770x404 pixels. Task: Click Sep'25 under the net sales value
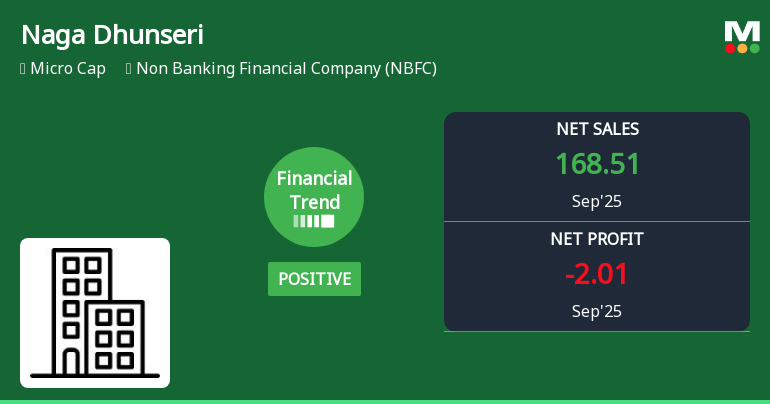pos(597,201)
